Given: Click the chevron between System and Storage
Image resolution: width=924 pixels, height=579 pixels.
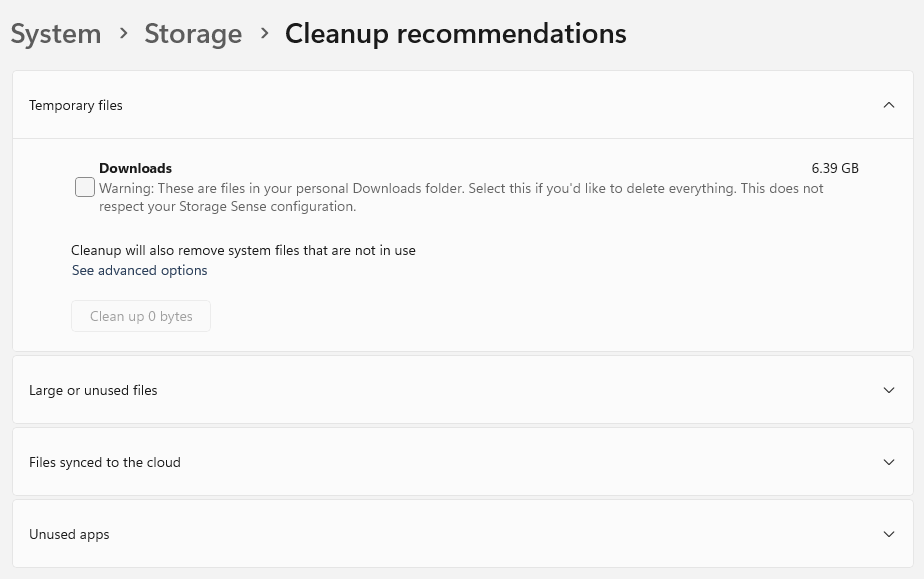Looking at the screenshot, I should click(x=123, y=33).
